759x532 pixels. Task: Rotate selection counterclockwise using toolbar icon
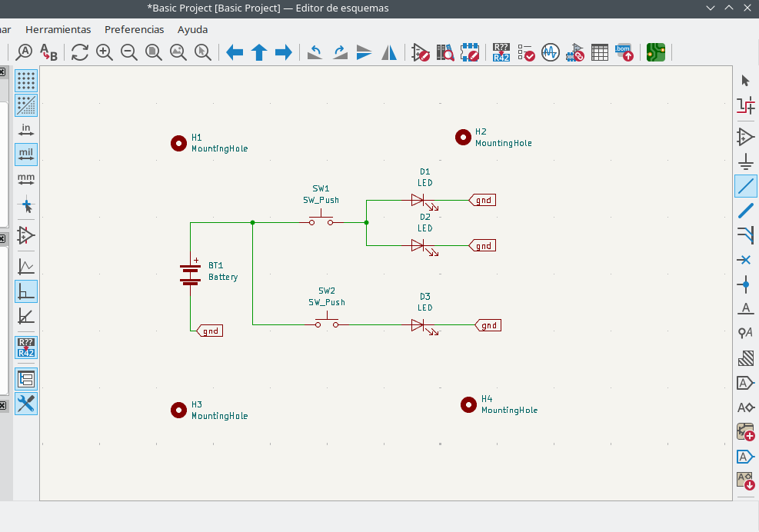(315, 52)
